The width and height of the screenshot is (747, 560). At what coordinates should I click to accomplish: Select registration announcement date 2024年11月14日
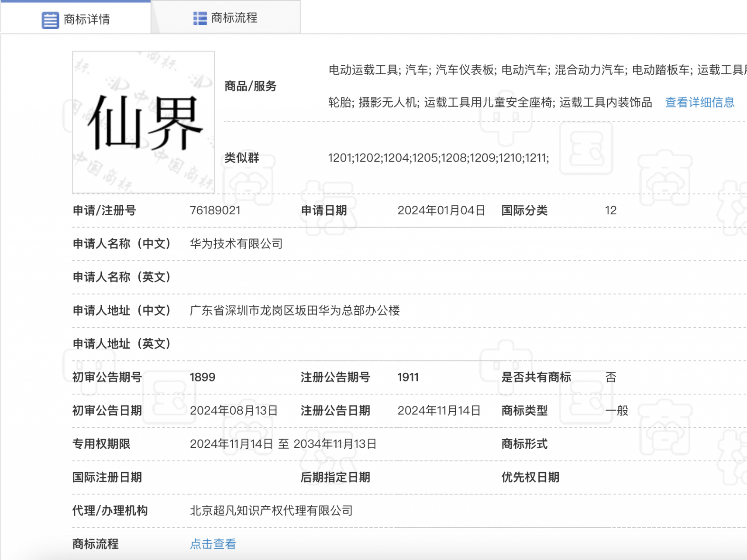pos(439,410)
